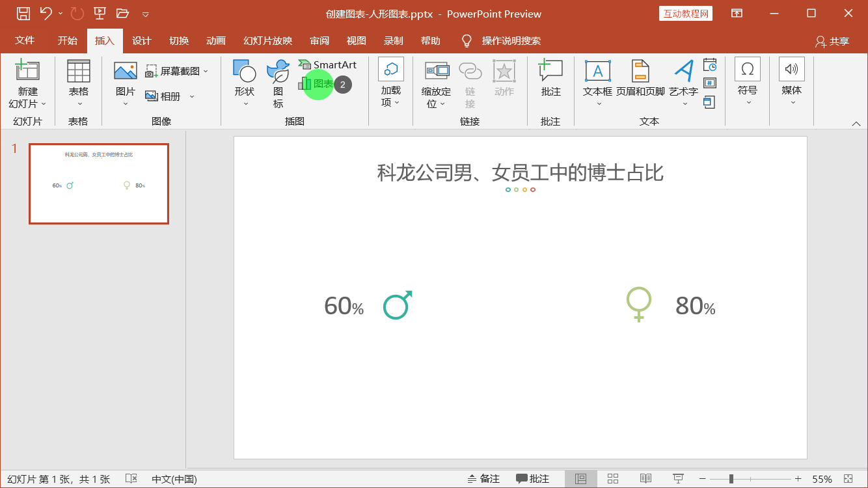Select slide 1 thumbnail
The width and height of the screenshot is (868, 488).
(x=99, y=183)
